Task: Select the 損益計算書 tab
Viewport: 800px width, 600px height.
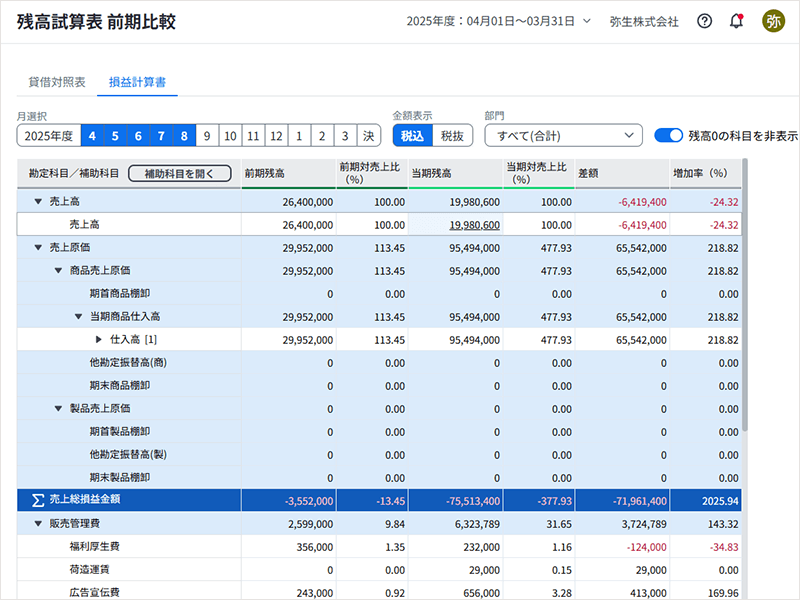Action: pyautogui.click(x=138, y=81)
